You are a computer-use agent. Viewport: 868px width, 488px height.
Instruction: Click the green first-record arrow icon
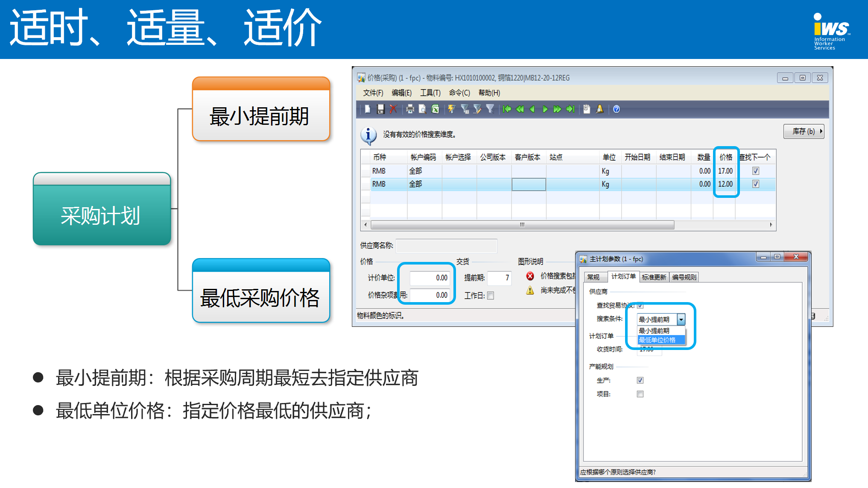tap(507, 109)
